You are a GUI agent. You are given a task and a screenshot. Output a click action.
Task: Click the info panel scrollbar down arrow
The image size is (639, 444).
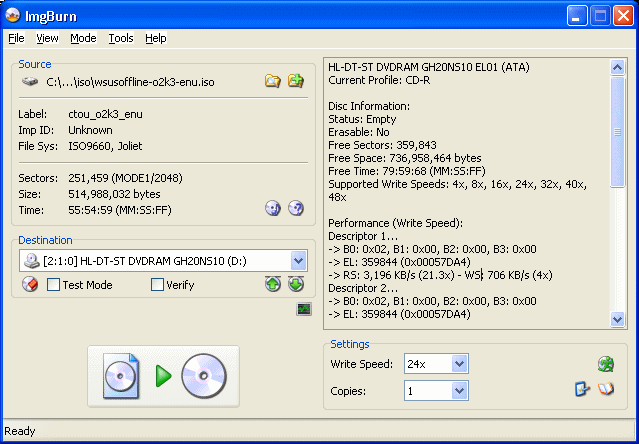617,319
